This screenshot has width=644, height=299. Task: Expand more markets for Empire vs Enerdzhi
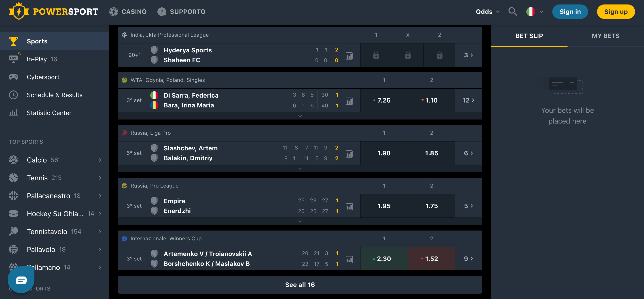tap(300, 221)
